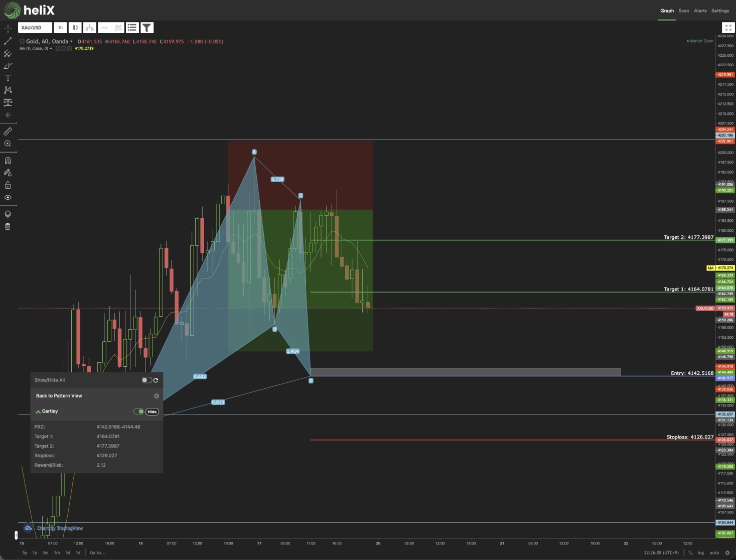The image size is (736, 560).
Task: Toggle hide all drawings eye icon
Action: (8, 197)
